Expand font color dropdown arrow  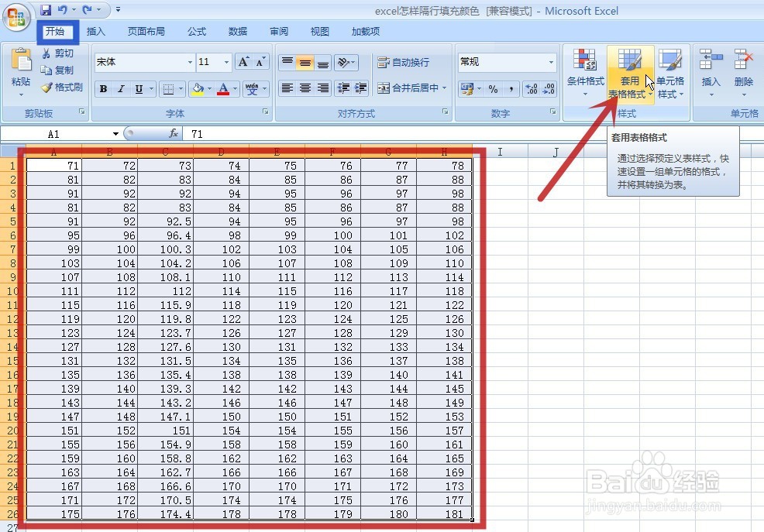pos(235,88)
